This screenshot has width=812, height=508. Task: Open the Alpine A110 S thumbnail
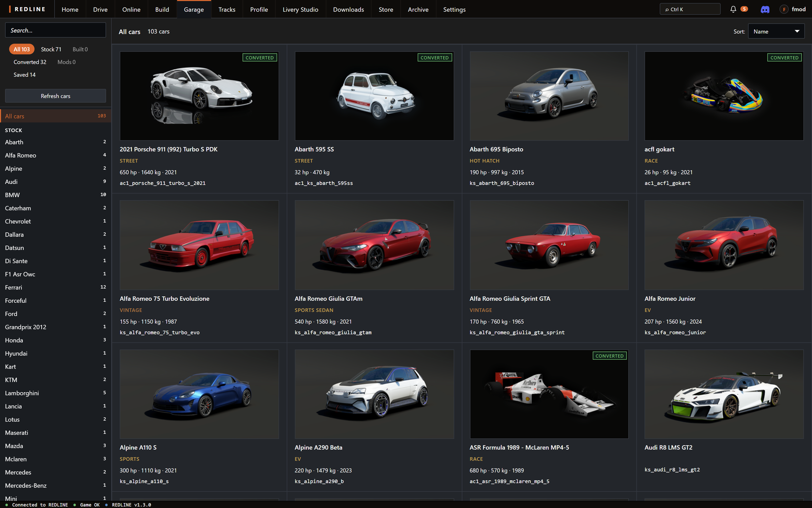pos(199,394)
